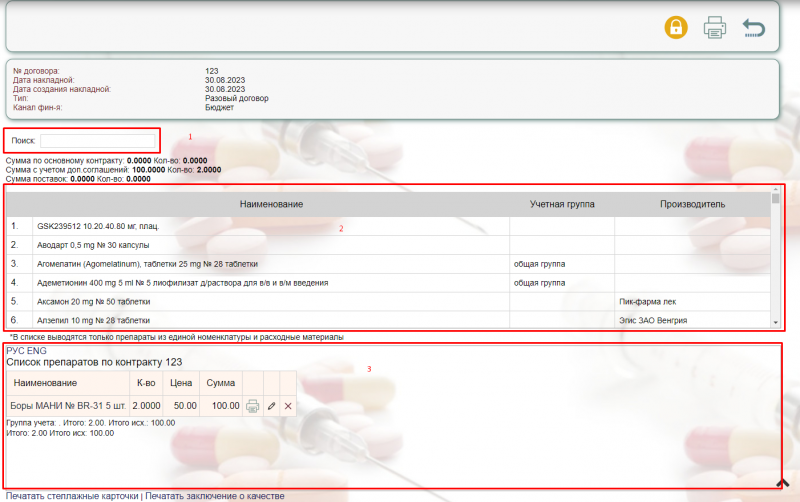Screen dimensions: 800x502
Task: Print the Боры МАНИ row entry
Action: (253, 406)
